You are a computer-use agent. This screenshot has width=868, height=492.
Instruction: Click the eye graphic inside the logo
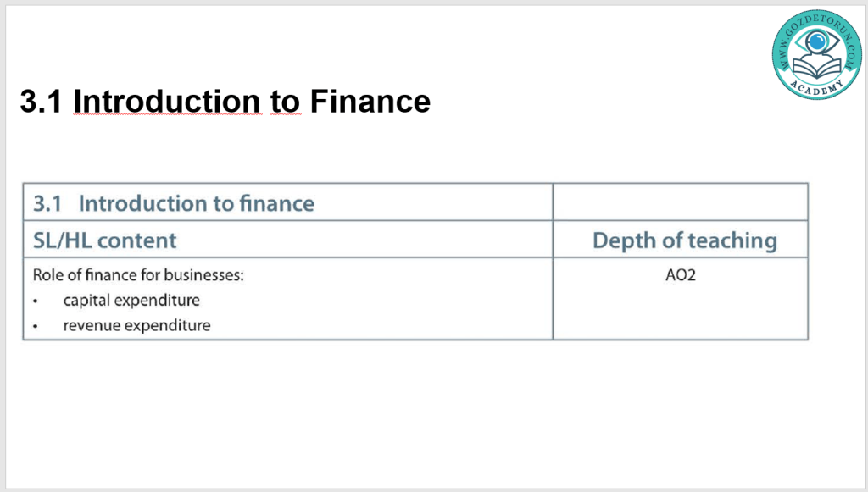818,41
